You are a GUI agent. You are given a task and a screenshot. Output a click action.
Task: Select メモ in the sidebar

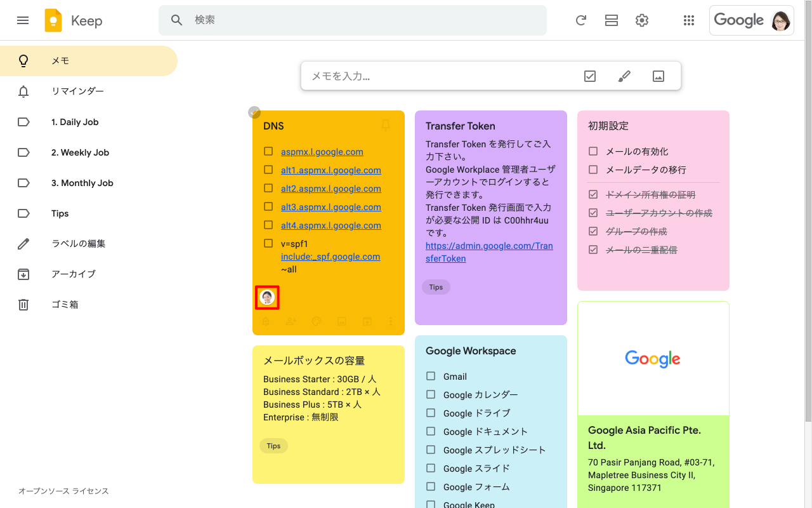[89, 61]
